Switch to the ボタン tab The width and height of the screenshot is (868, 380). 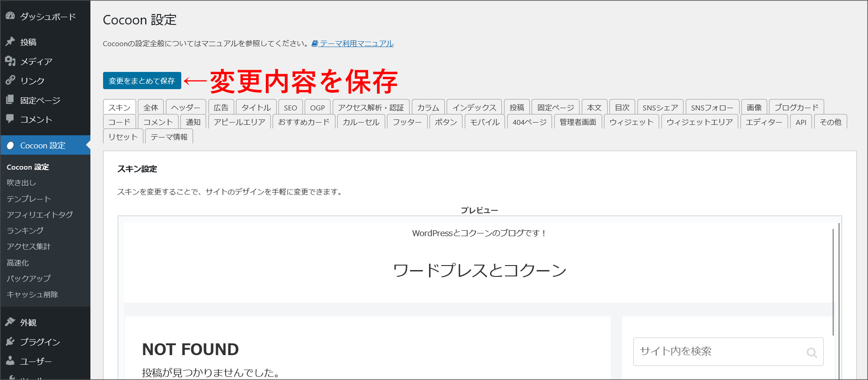coord(446,122)
